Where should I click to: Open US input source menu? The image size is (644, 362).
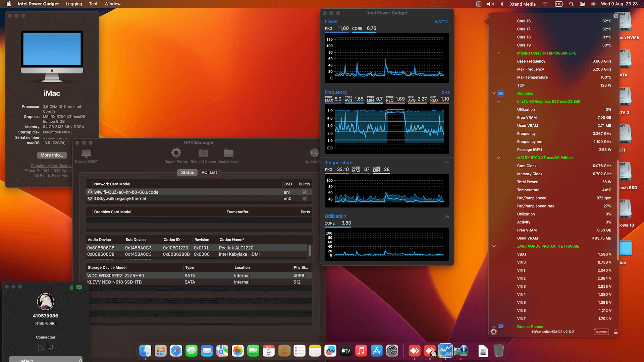pyautogui.click(x=559, y=4)
